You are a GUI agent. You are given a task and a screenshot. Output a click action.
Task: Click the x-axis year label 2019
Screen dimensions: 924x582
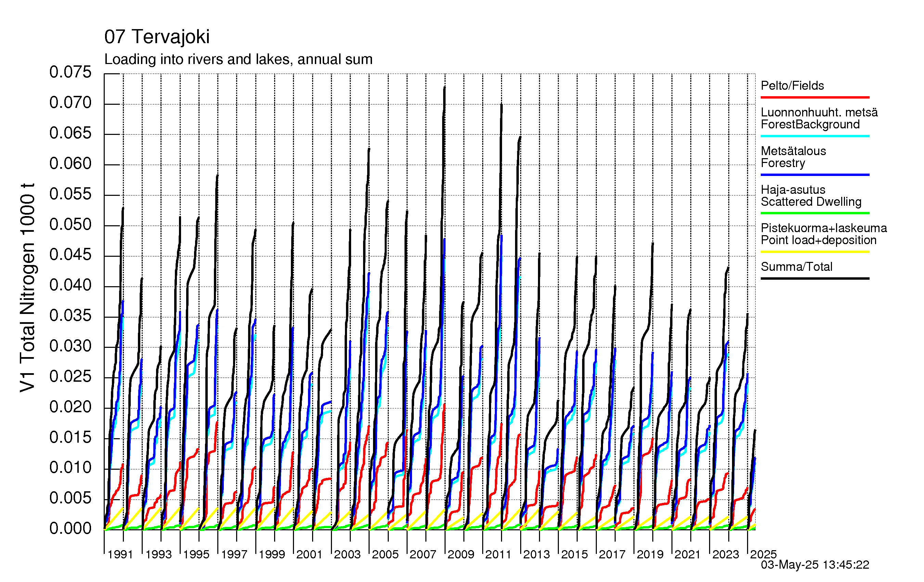point(650,554)
